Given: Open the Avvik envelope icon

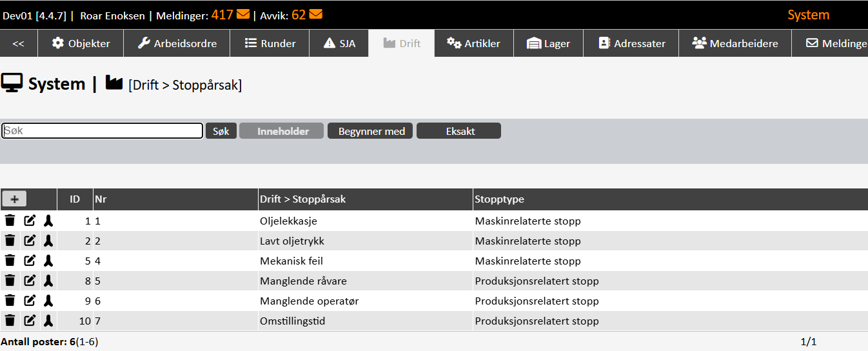Looking at the screenshot, I should 316,14.
